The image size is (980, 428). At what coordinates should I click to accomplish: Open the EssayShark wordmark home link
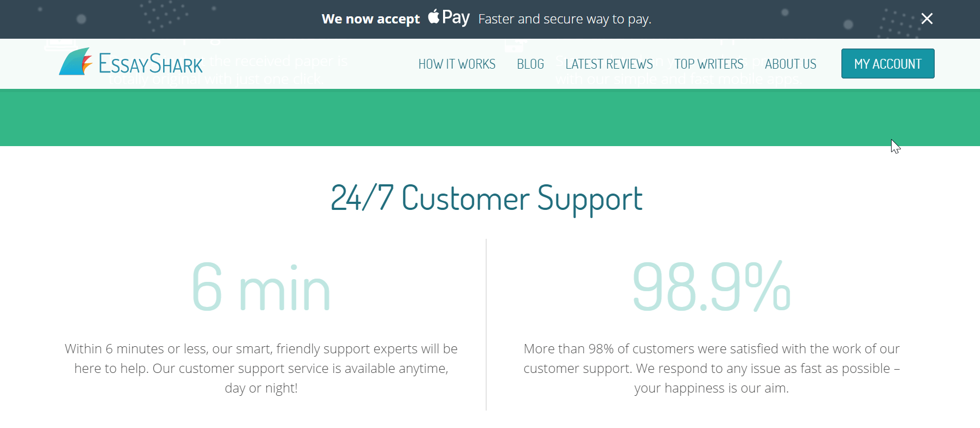click(151, 64)
